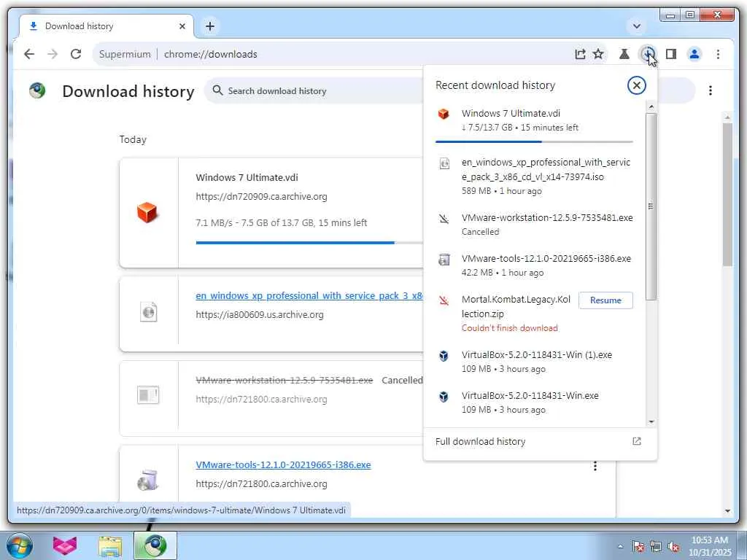This screenshot has width=747, height=560.
Task: Click the VMware-tools installer icon in main list
Action: point(147,480)
